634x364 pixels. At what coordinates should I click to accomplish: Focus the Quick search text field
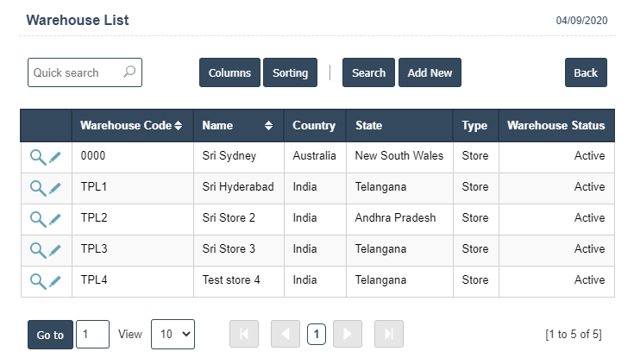74,72
